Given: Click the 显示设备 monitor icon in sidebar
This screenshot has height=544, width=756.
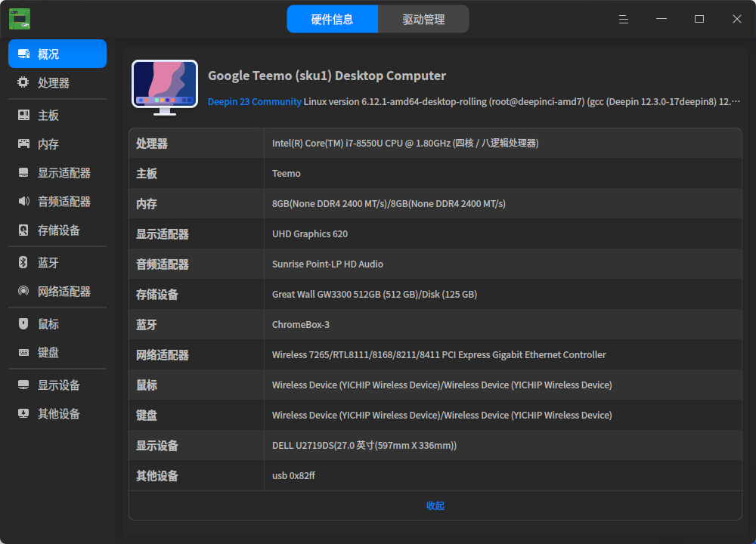Looking at the screenshot, I should pos(23,385).
